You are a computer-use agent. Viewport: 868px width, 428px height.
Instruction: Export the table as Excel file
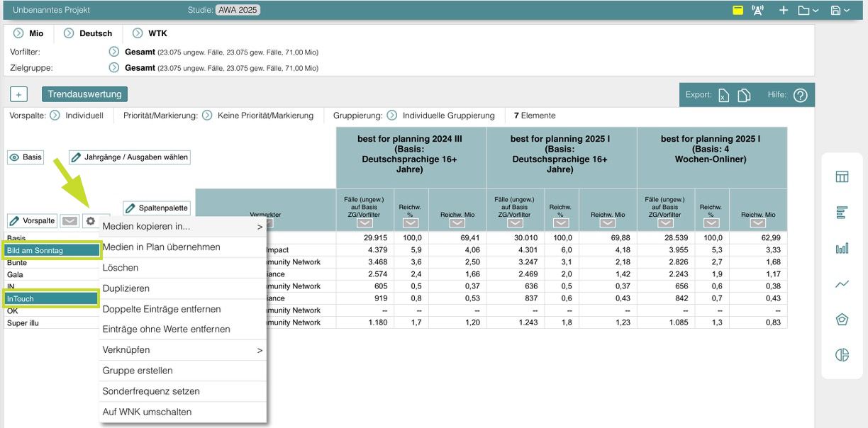(x=724, y=96)
